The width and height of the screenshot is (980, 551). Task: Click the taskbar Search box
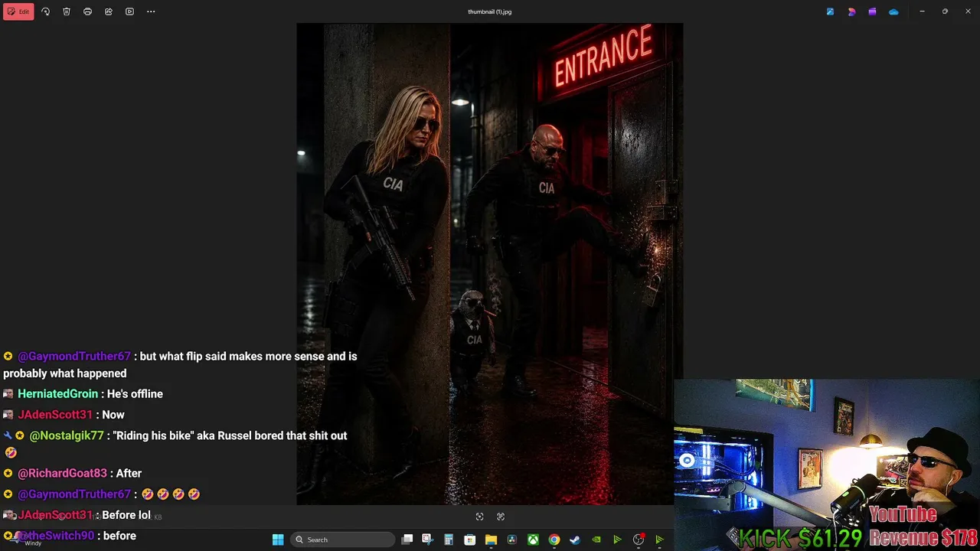pyautogui.click(x=343, y=540)
